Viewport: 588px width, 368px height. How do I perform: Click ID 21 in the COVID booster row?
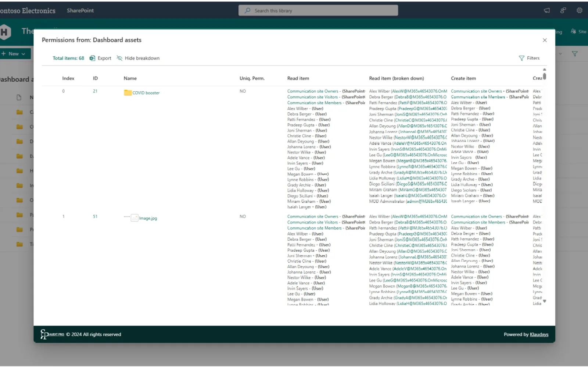point(95,91)
